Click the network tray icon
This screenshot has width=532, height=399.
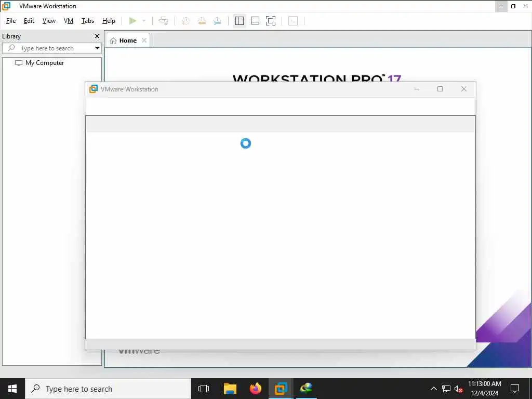(446, 389)
